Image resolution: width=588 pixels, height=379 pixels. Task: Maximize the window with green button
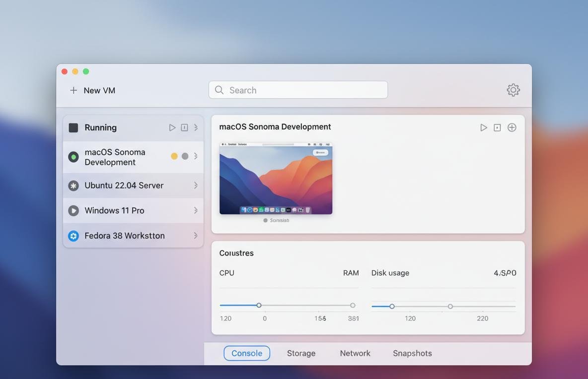[x=86, y=71]
